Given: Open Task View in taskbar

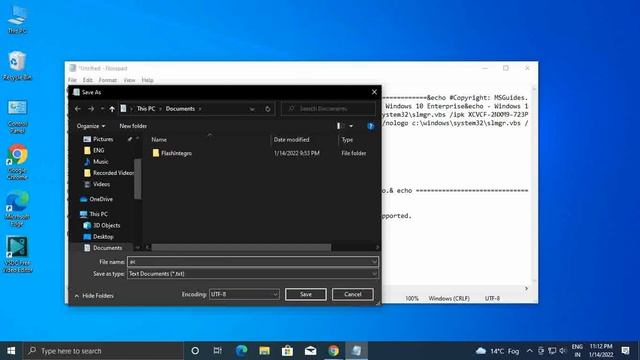Looking at the screenshot, I should coord(218,351).
